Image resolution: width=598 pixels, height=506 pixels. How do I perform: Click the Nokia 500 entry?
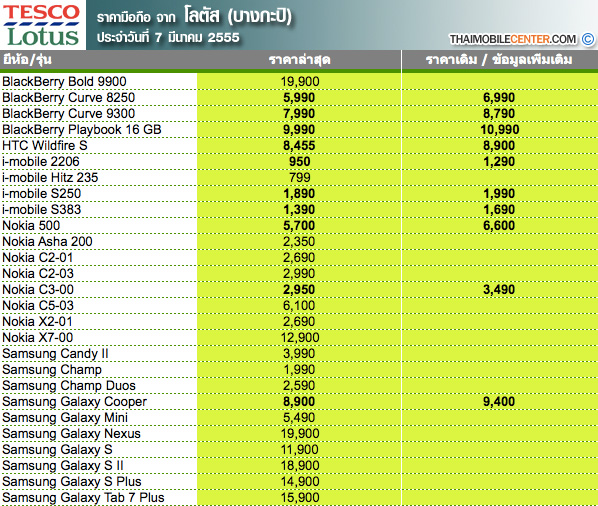pos(31,225)
